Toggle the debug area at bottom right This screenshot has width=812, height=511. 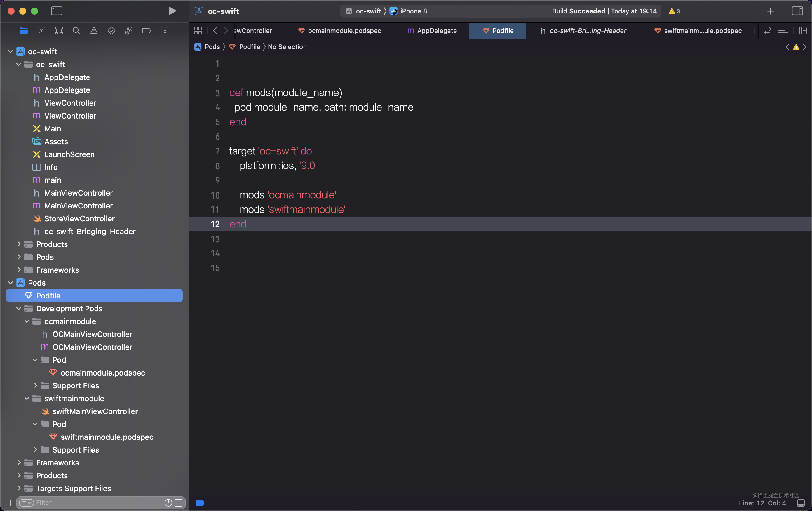pyautogui.click(x=801, y=503)
